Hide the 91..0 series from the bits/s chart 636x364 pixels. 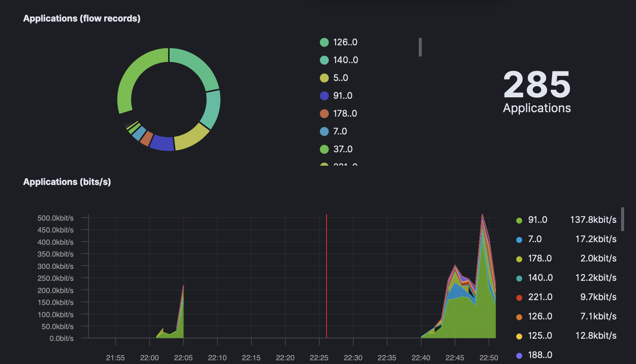pyautogui.click(x=537, y=220)
